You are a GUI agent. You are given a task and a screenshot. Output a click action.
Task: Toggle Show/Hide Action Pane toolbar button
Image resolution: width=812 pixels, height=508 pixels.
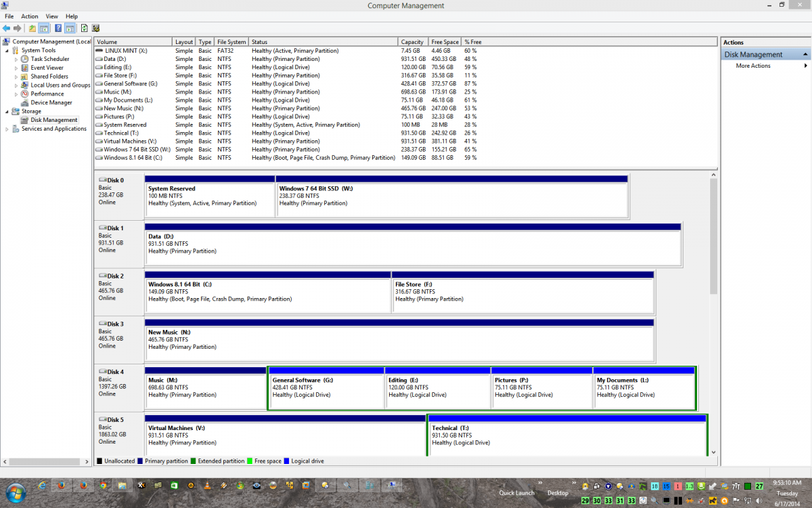[70, 28]
